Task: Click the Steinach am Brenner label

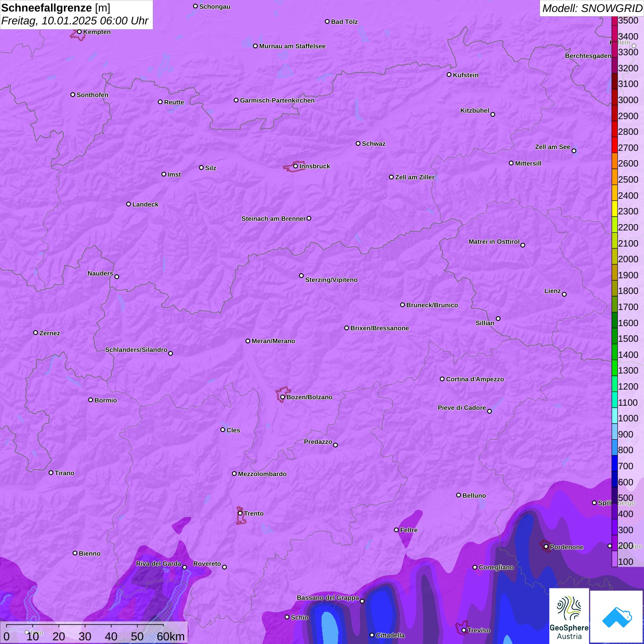Action: [x=274, y=218]
